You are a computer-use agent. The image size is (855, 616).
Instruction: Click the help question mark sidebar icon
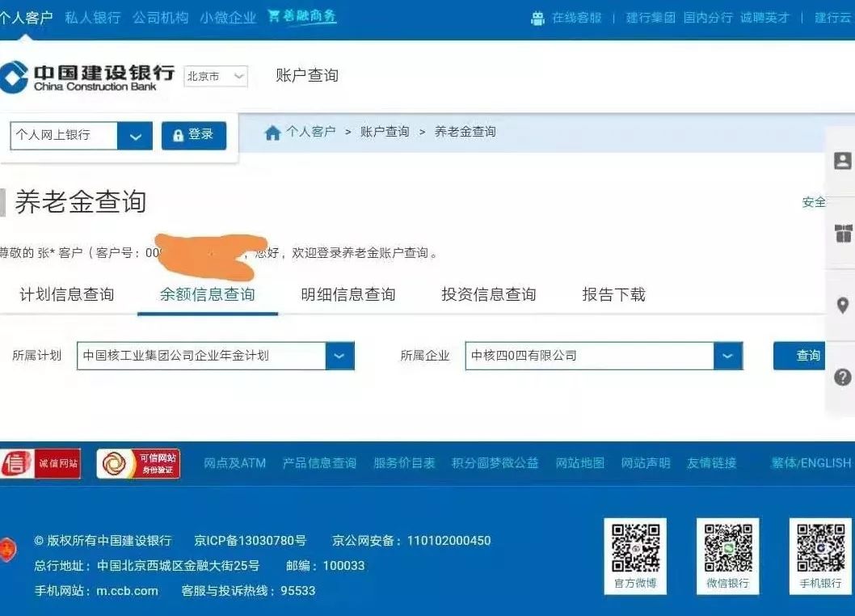tap(842, 377)
